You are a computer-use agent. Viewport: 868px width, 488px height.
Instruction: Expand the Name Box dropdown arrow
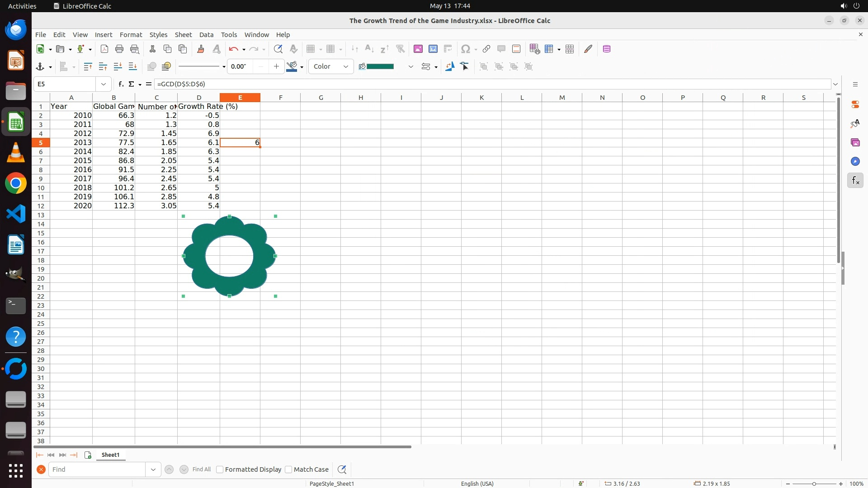(104, 84)
